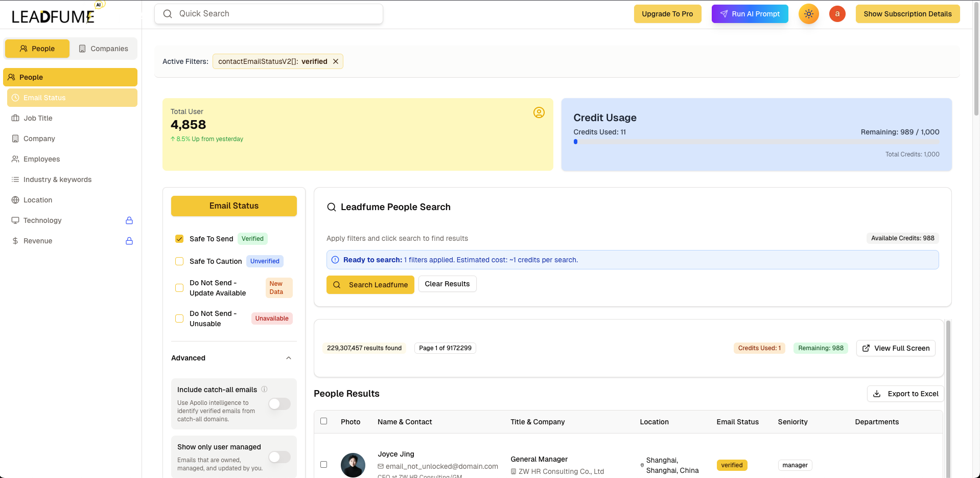The width and height of the screenshot is (980, 478).
Task: Click the Departments column header
Action: (x=877, y=422)
